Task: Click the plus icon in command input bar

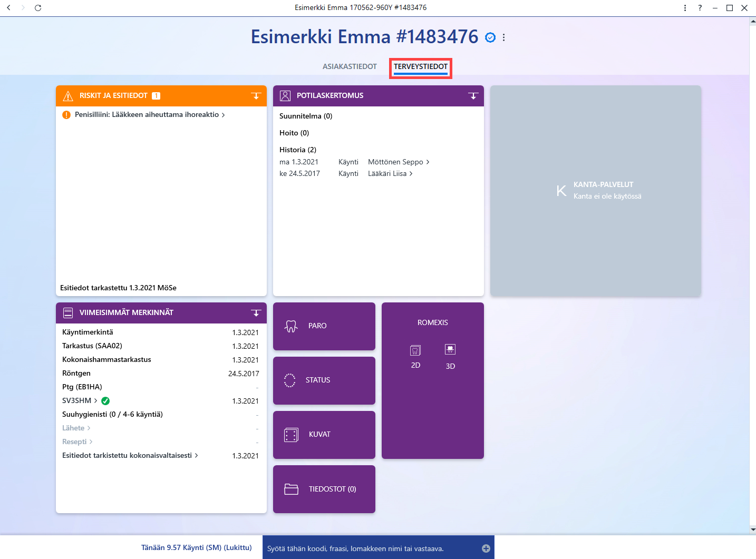Action: coord(486,548)
